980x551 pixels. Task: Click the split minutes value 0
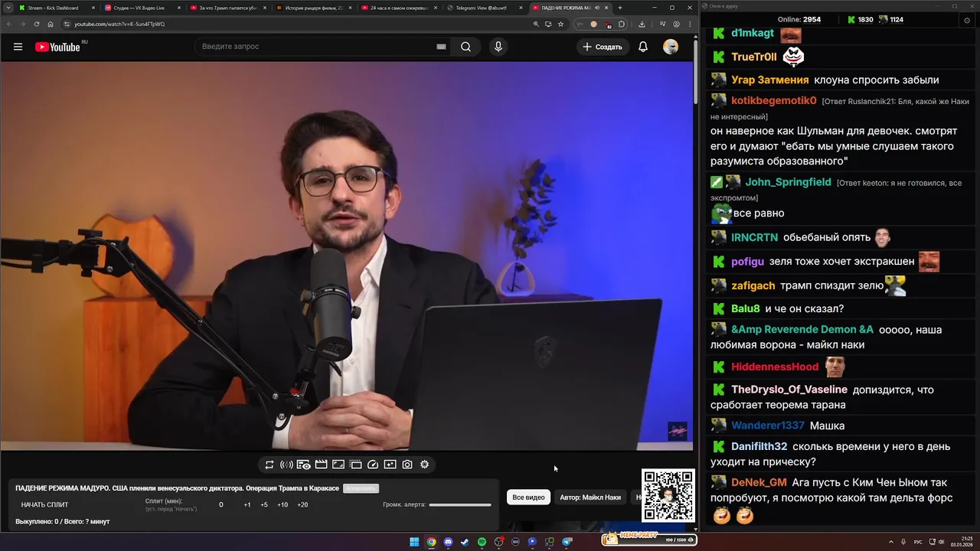221,505
